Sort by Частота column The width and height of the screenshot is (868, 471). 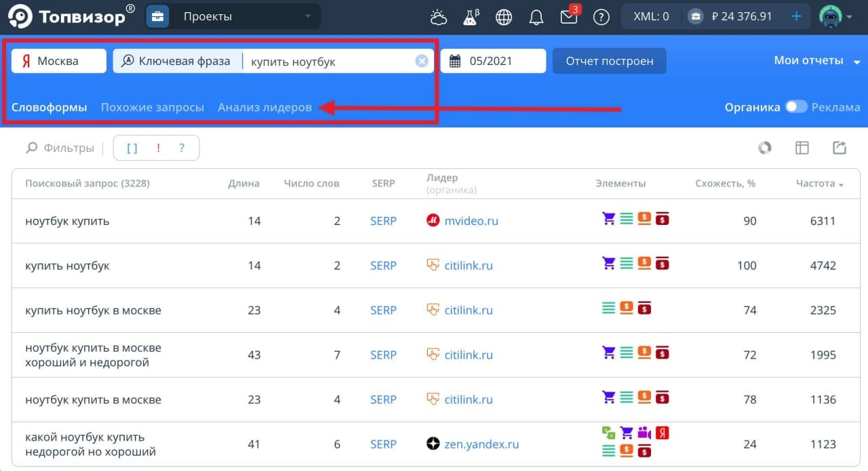tap(820, 184)
